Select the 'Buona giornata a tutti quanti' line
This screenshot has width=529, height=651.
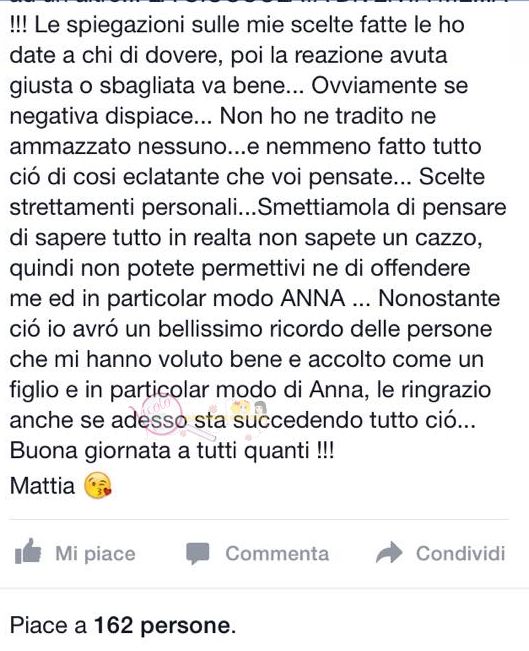coord(171,450)
